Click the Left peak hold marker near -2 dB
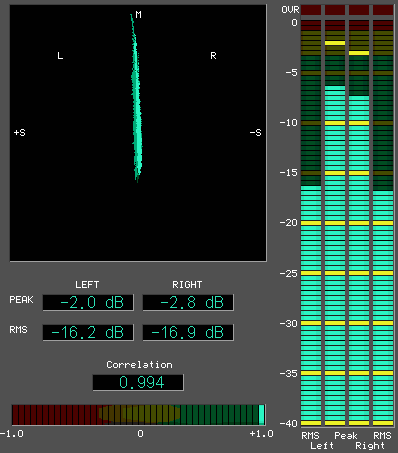The image size is (398, 453). click(335, 43)
